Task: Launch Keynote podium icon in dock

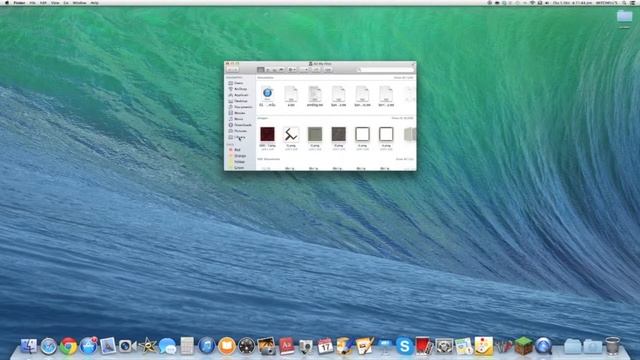Action: 384,347
